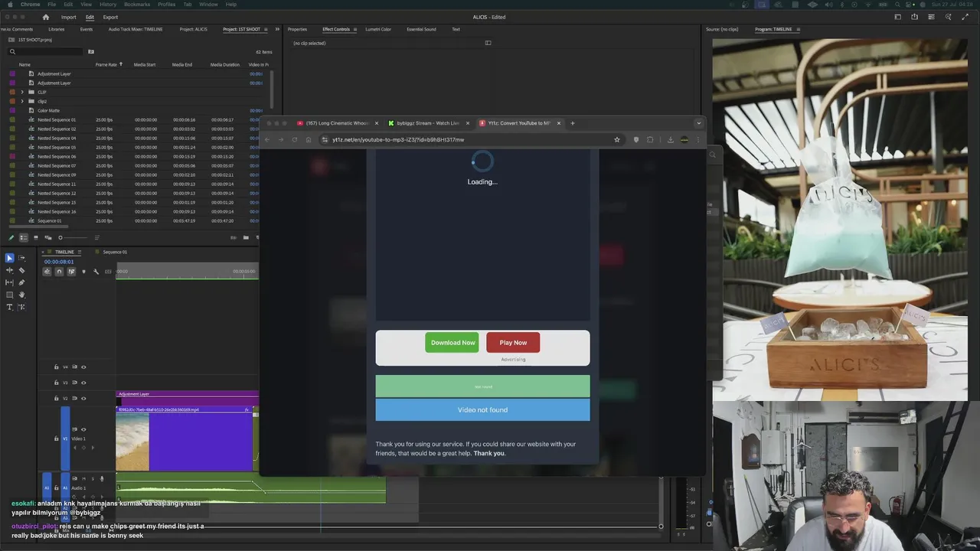
Task: Click the project panel search field
Action: [x=46, y=51]
